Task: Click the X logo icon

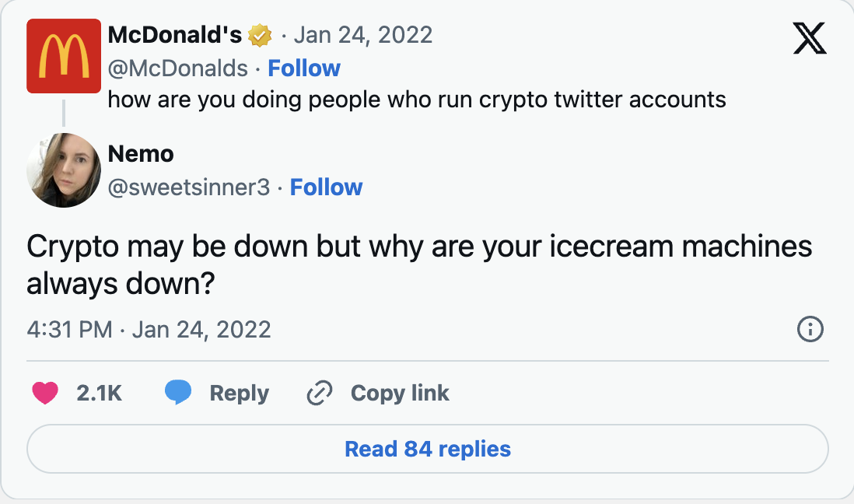Action: (x=810, y=39)
